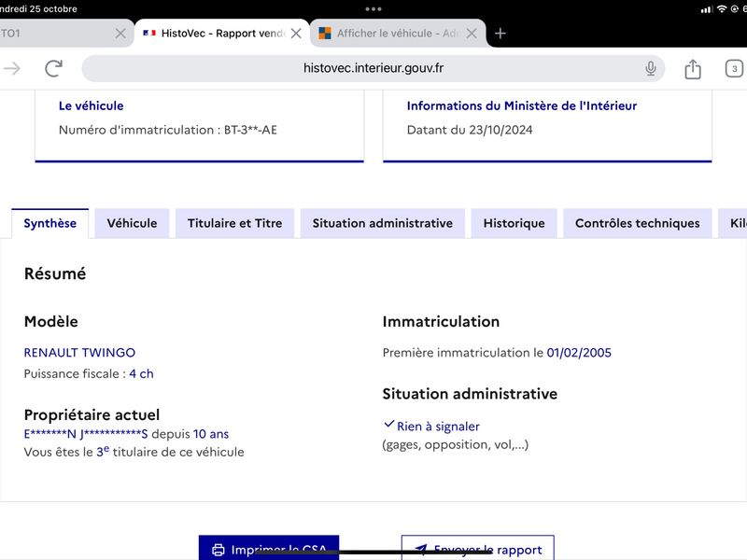Click the 4 ch fiscal power value
The height and width of the screenshot is (560, 747).
[x=142, y=374]
